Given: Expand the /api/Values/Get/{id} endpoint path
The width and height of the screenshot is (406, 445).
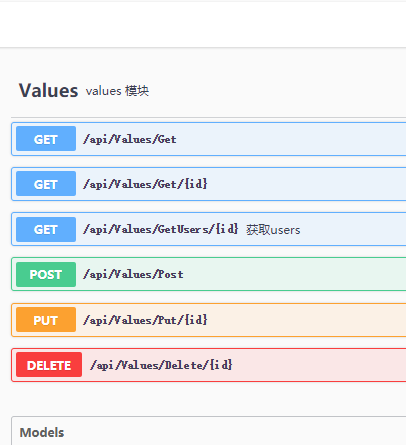Looking at the screenshot, I should tap(145, 184).
